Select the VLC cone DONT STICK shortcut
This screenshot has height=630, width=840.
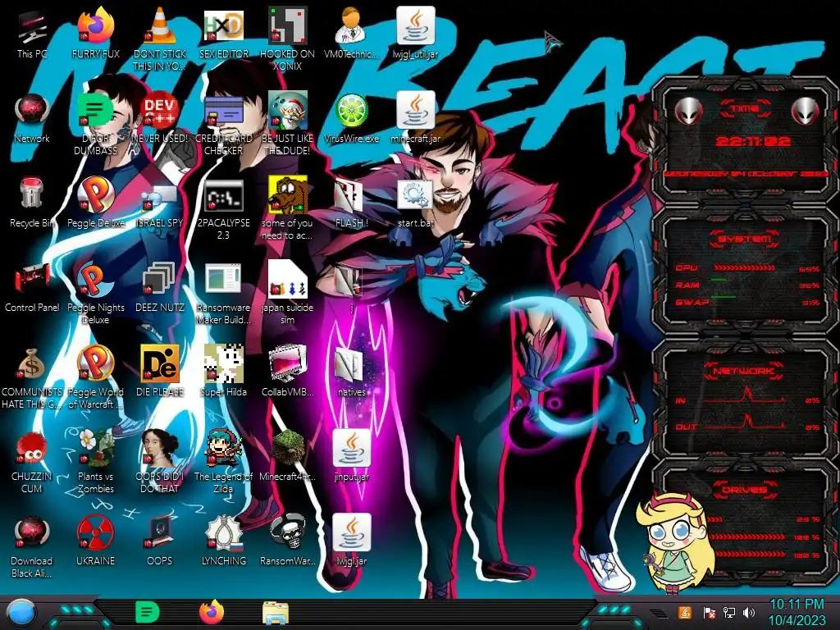160,27
